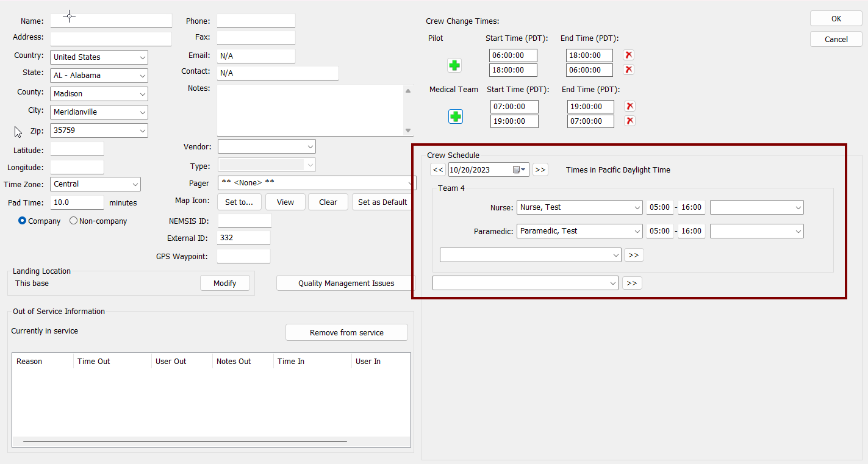Click Medical Team end time 19:00:00 field

point(590,107)
